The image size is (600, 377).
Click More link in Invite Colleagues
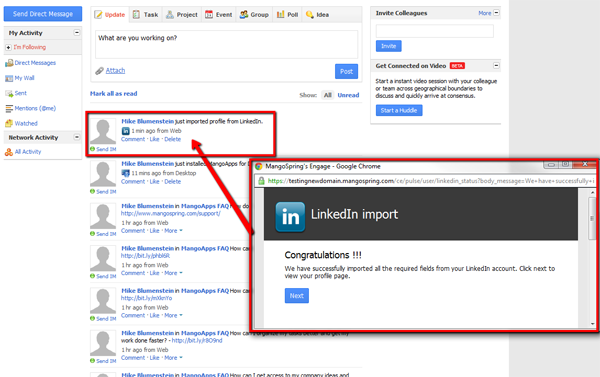[485, 13]
